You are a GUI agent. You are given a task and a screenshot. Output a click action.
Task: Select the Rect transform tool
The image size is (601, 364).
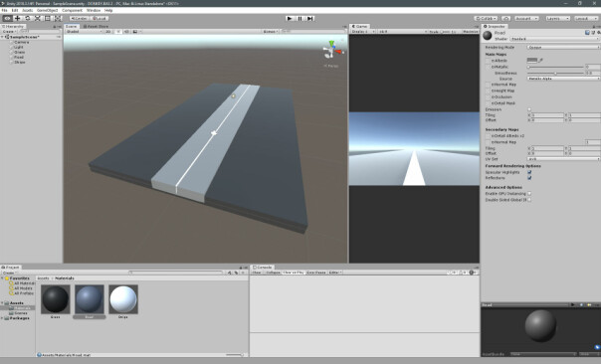pos(47,18)
